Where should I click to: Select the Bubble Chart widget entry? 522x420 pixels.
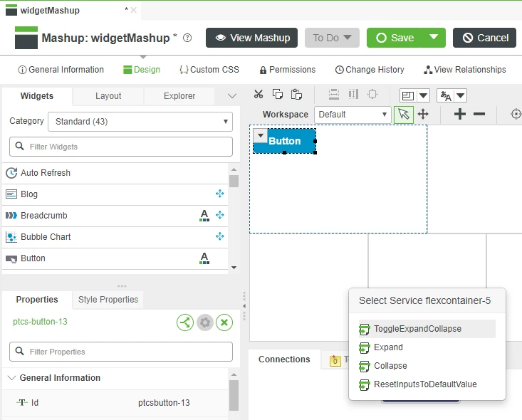[115, 237]
